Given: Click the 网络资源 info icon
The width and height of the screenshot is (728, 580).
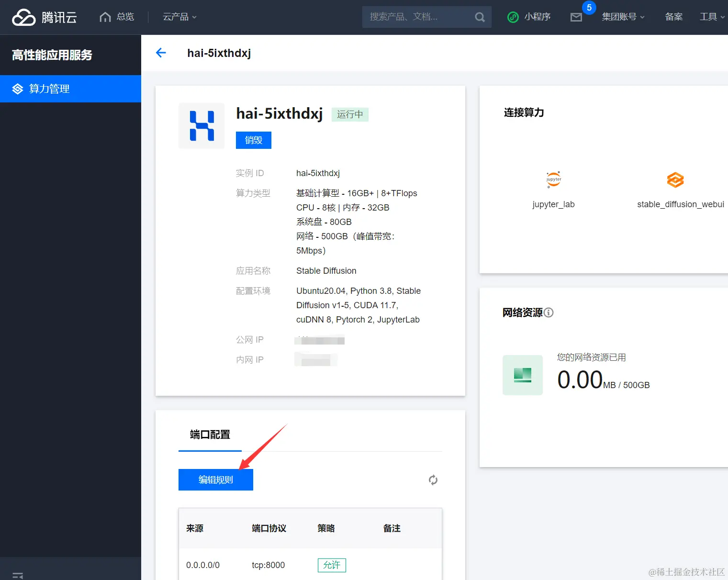Looking at the screenshot, I should click(549, 312).
